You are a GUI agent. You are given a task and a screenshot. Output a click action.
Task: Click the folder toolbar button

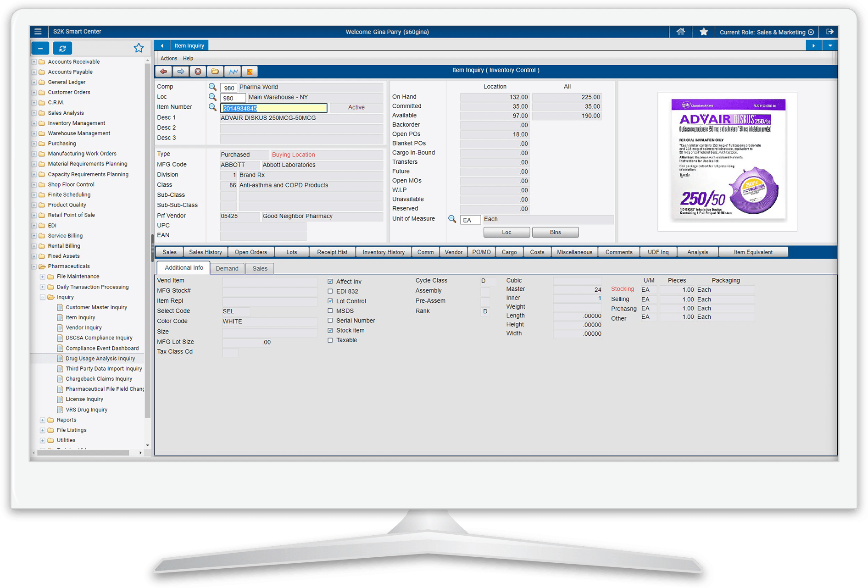coord(215,72)
